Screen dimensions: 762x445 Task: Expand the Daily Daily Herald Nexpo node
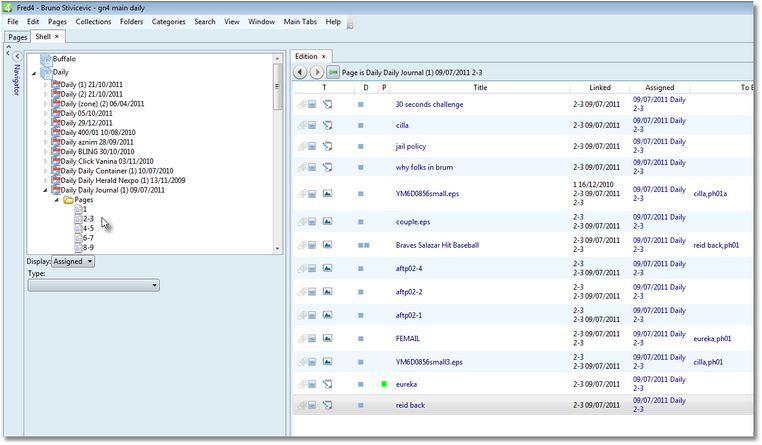tap(45, 180)
